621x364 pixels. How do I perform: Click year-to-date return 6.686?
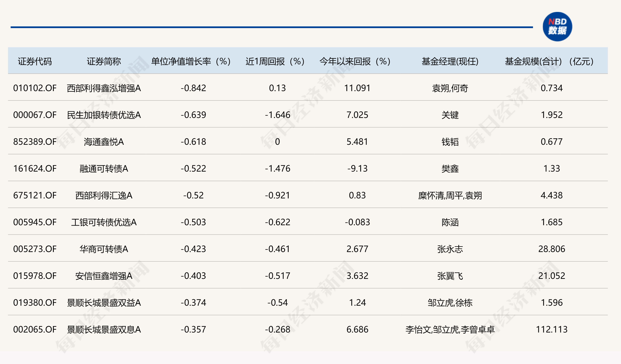[357, 330]
